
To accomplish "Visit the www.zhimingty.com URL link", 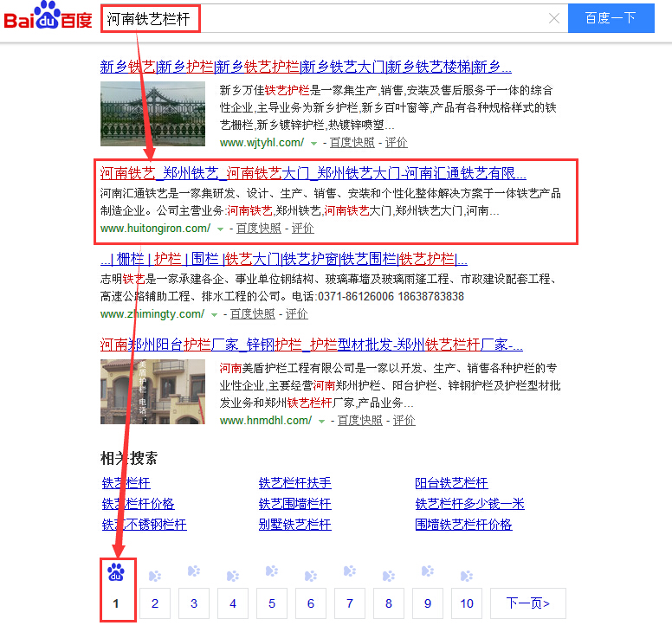I will pyautogui.click(x=152, y=314).
